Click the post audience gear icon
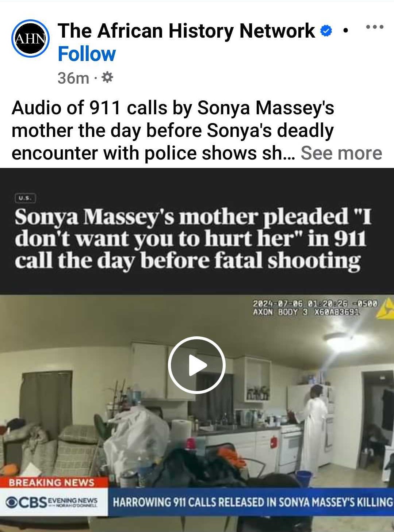This screenshot has height=532, width=394. tap(107, 77)
